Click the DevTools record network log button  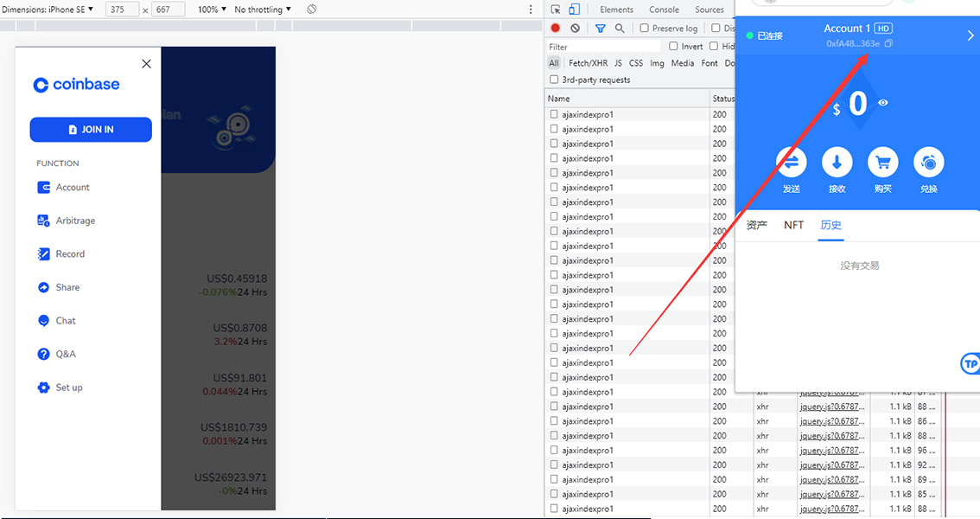556,29
